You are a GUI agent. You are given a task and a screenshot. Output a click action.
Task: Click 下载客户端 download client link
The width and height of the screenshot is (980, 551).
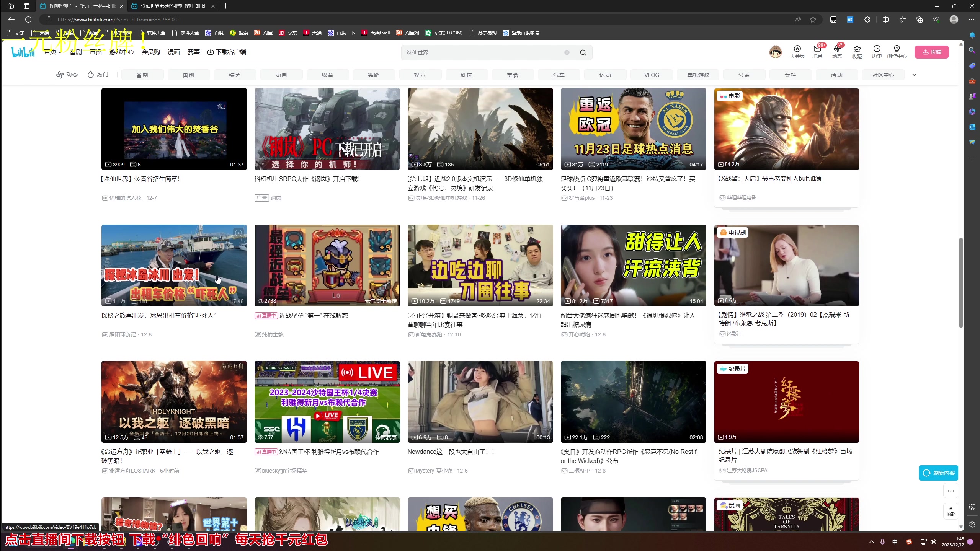(x=227, y=52)
